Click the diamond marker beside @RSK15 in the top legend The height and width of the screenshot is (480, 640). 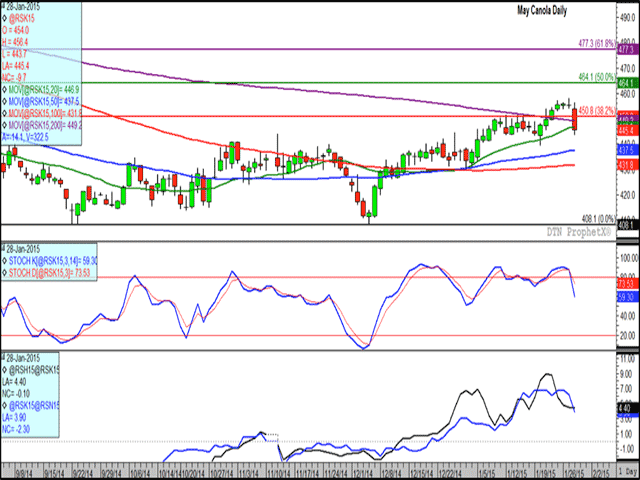(4, 19)
